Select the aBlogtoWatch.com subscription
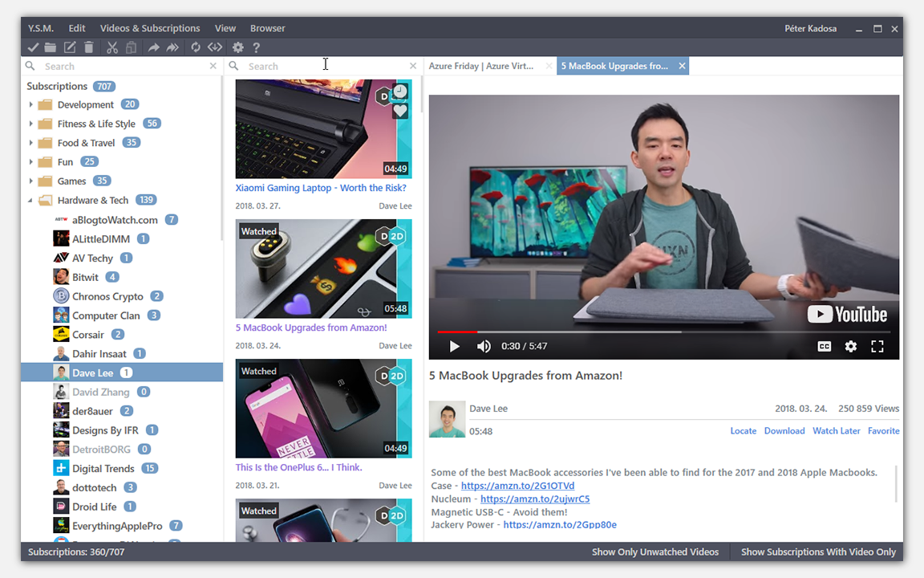The width and height of the screenshot is (924, 578). pos(122,220)
